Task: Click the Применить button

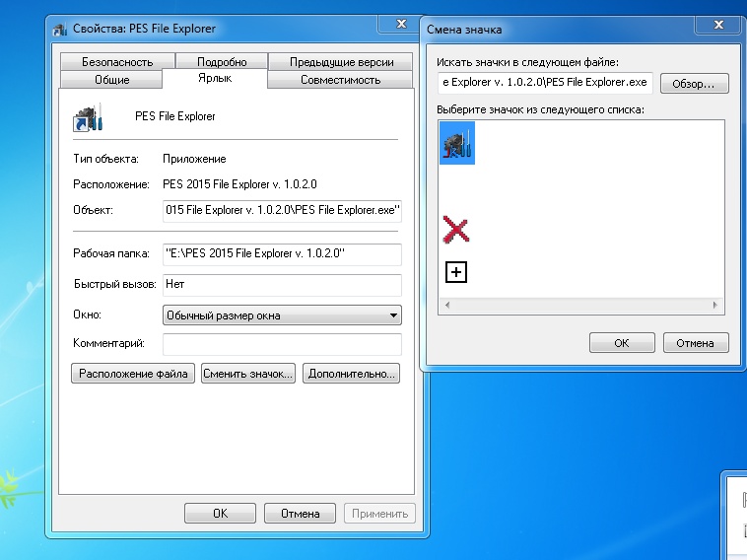Action: 379,514
